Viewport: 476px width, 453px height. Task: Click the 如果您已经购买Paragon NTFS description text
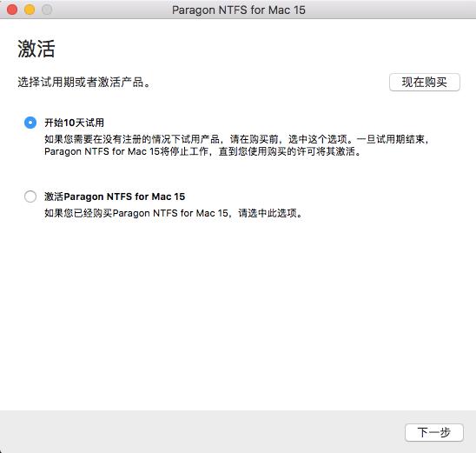point(174,213)
